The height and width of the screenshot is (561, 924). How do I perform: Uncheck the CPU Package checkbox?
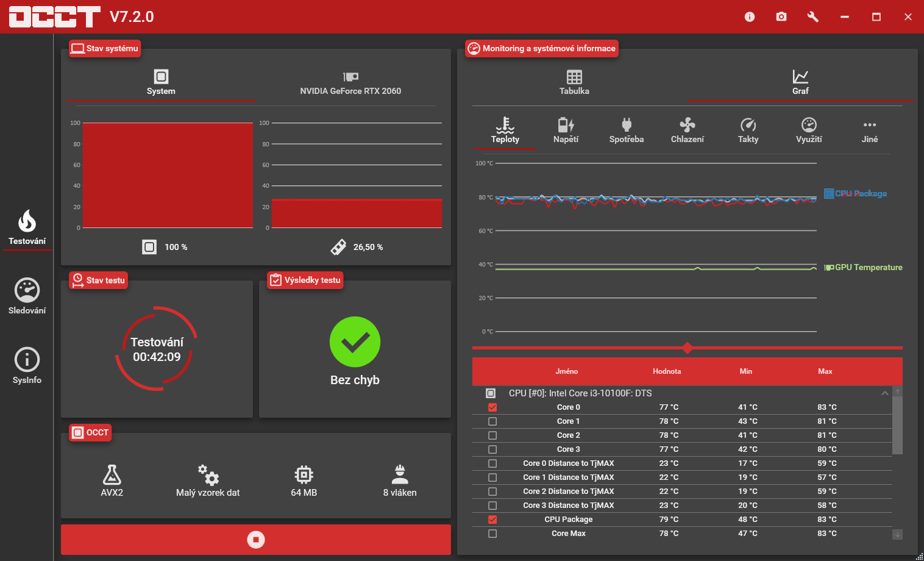tap(492, 520)
